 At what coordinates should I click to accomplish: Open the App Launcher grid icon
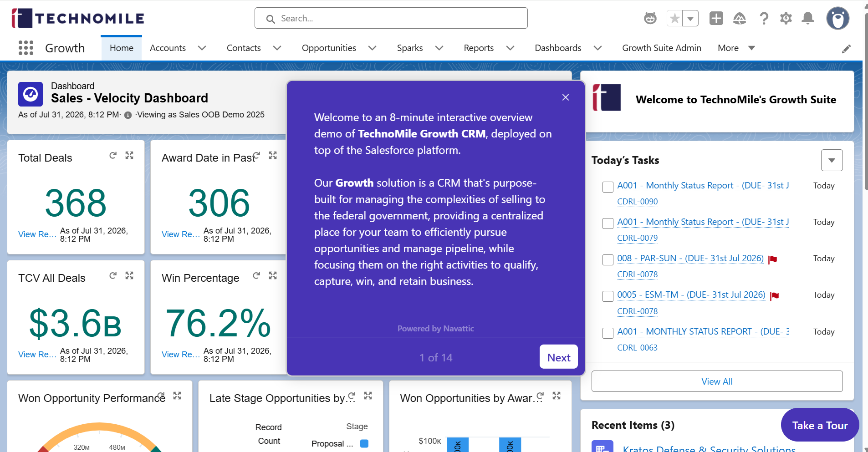click(x=26, y=48)
